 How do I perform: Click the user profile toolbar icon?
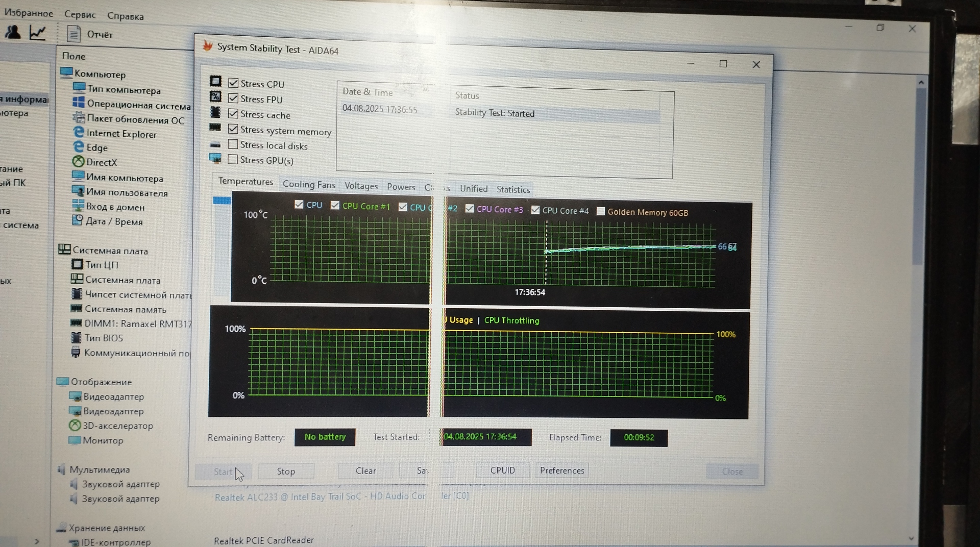(x=13, y=33)
